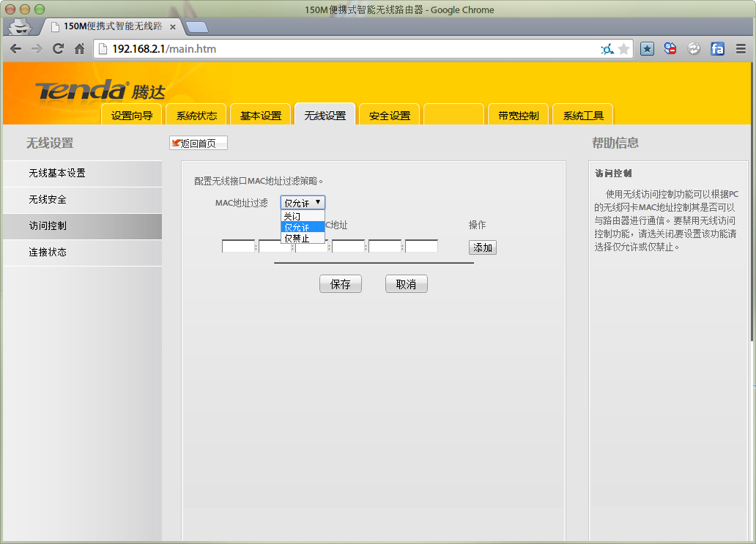This screenshot has height=544, width=756.
Task: Choose highlighted 仅允许 option in the list
Action: click(303, 227)
